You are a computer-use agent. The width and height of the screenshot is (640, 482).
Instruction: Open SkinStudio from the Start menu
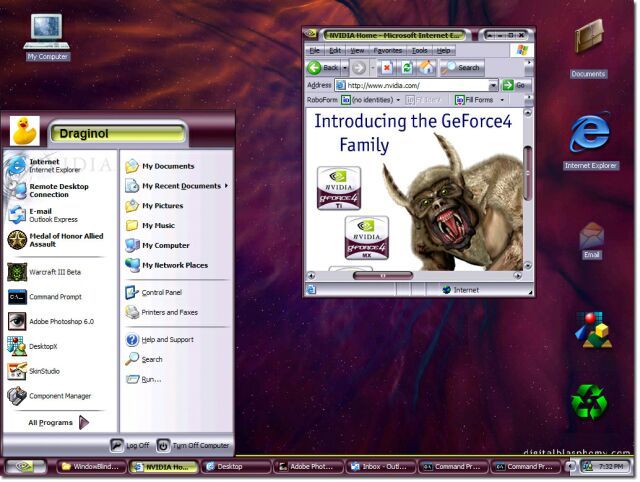(x=44, y=370)
